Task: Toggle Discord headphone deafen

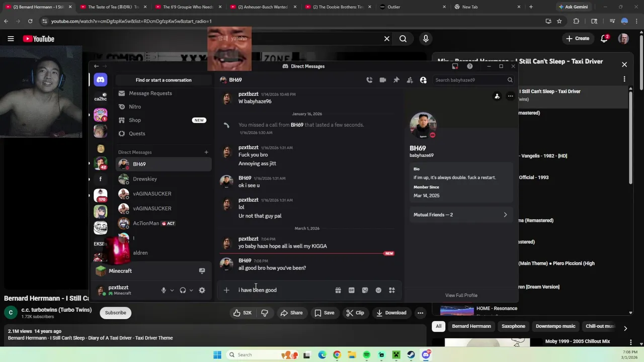Action: tap(183, 290)
